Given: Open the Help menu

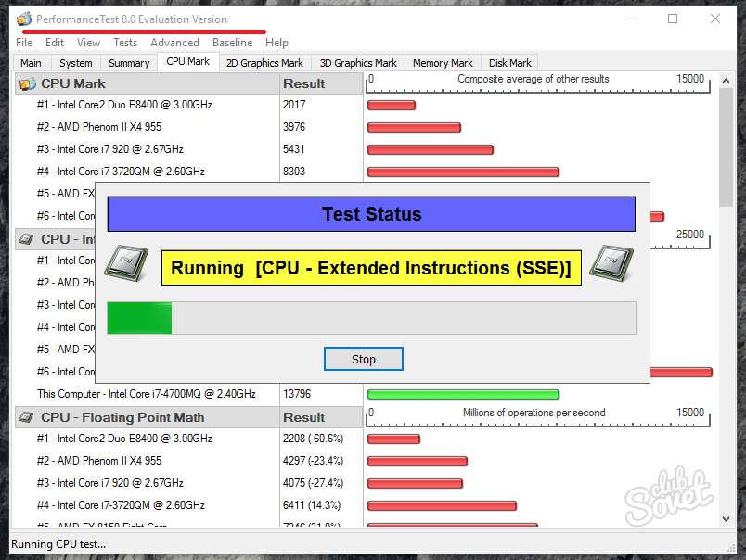Looking at the screenshot, I should tap(277, 43).
